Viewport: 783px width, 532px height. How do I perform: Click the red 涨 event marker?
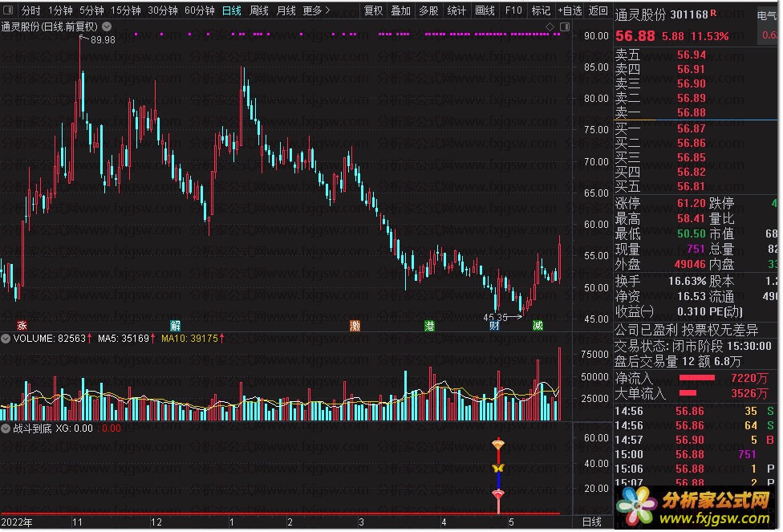(22, 326)
